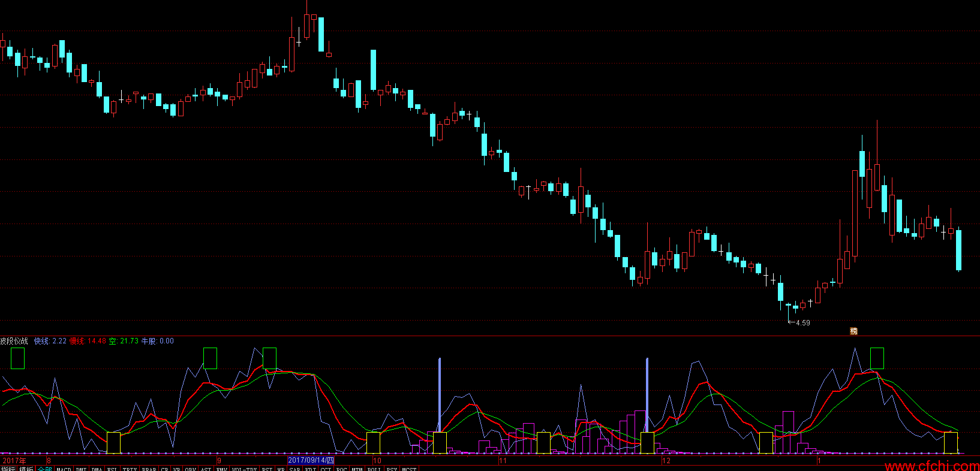Click month 9 on the time axis

pos(219,461)
